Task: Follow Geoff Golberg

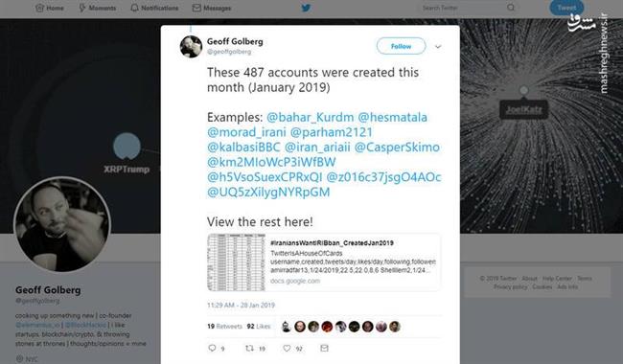Action: tap(401, 46)
